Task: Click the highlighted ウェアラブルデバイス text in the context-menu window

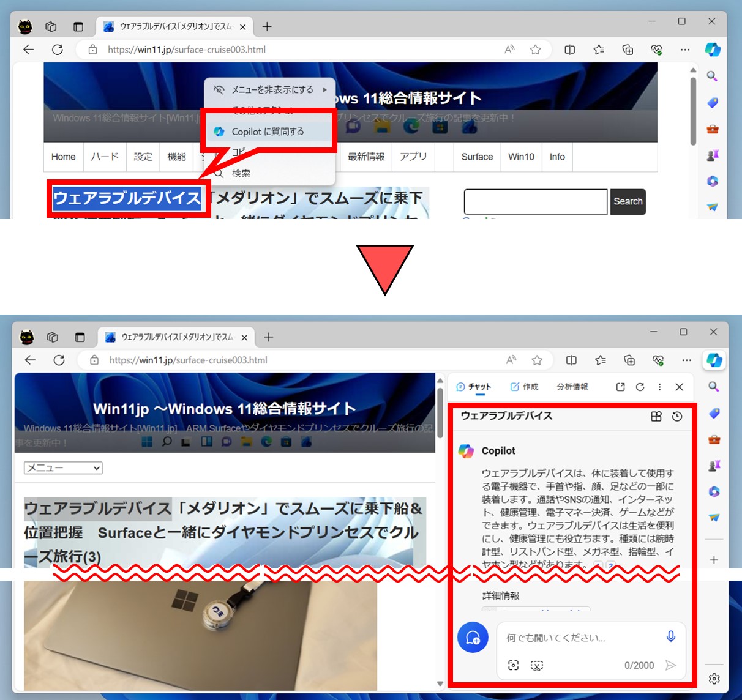Action: pyautogui.click(x=127, y=198)
